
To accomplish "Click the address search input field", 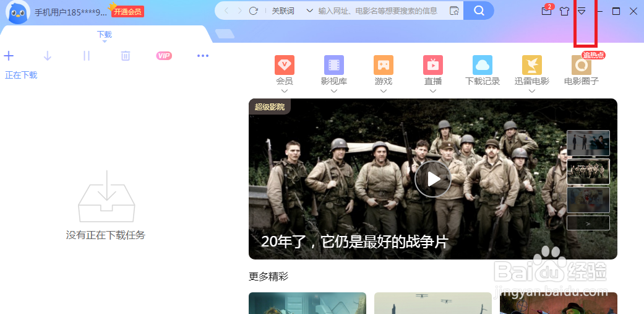I will point(378,11).
